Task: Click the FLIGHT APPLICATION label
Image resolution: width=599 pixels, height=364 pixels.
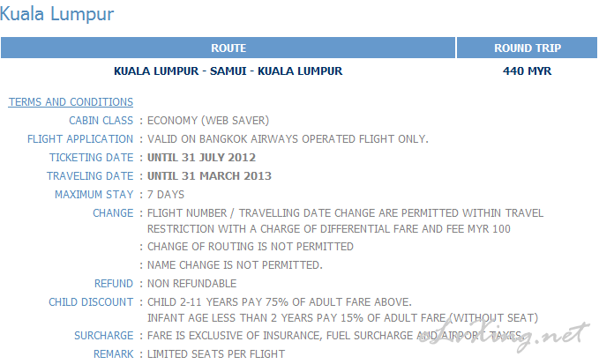Action: coord(80,139)
